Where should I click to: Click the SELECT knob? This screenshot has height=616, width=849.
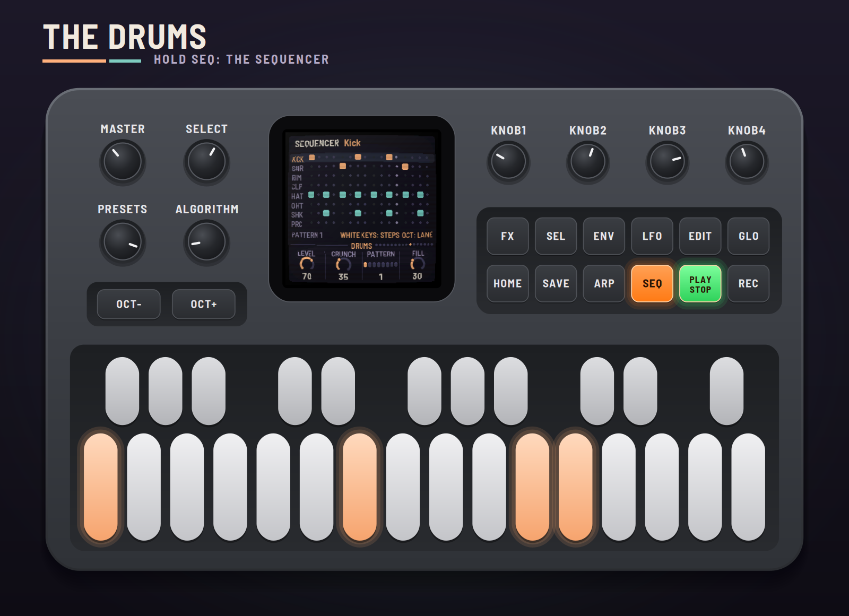tap(206, 162)
